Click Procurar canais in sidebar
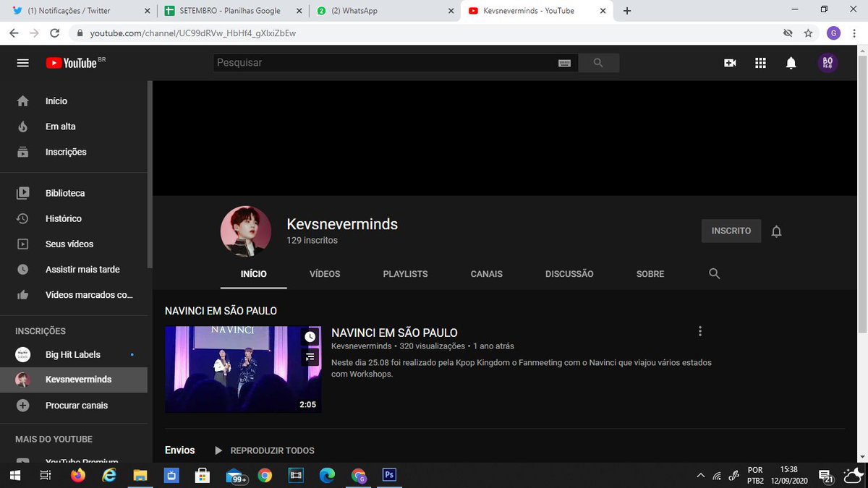The height and width of the screenshot is (488, 868). (x=74, y=406)
